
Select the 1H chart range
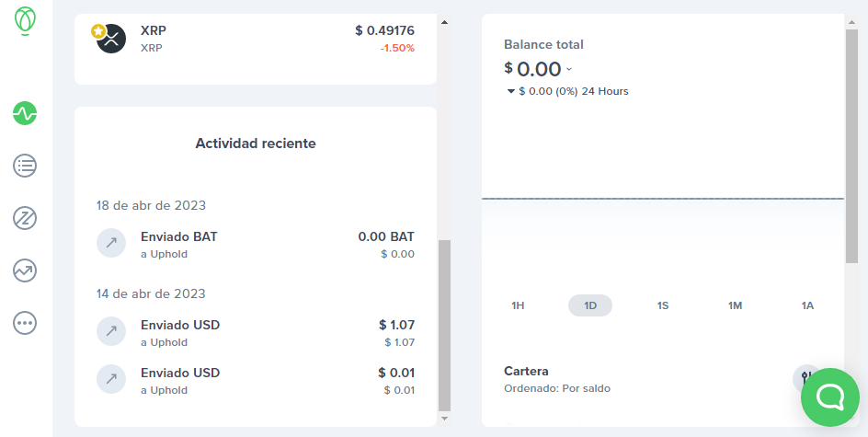518,305
